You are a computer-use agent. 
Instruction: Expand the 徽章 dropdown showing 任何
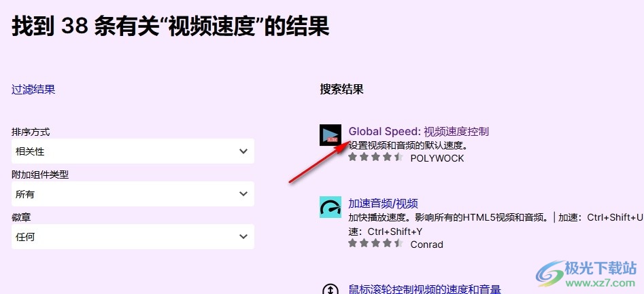click(133, 236)
